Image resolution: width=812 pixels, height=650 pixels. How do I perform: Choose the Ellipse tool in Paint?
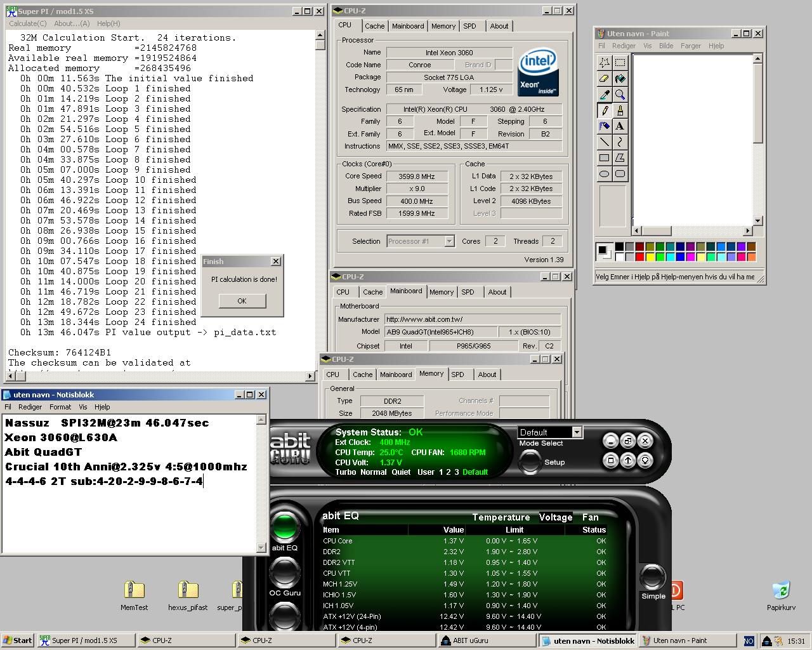point(605,173)
